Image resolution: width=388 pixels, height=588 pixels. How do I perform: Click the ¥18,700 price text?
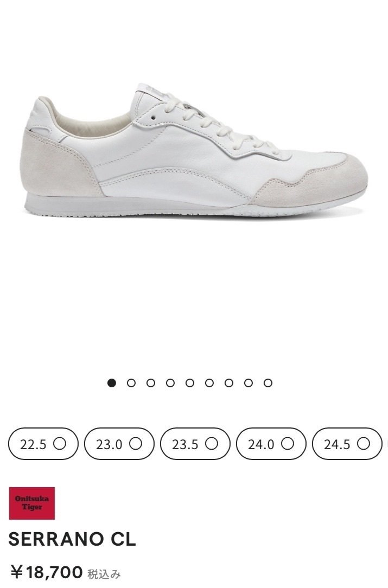(46, 572)
